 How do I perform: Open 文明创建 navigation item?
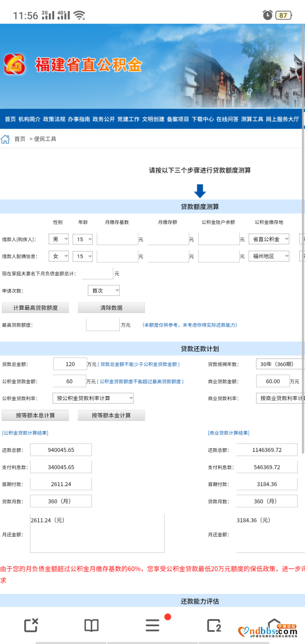[x=153, y=119]
